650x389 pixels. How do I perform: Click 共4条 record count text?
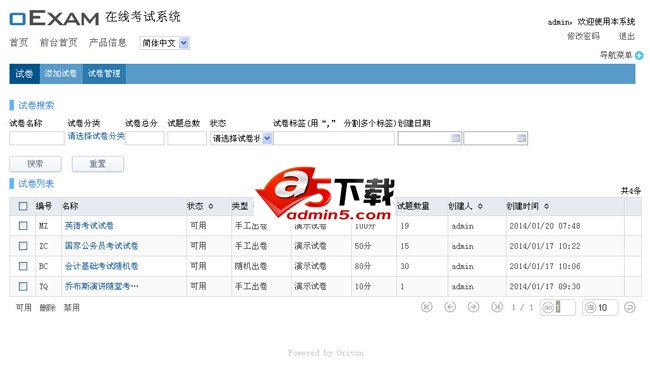click(631, 191)
